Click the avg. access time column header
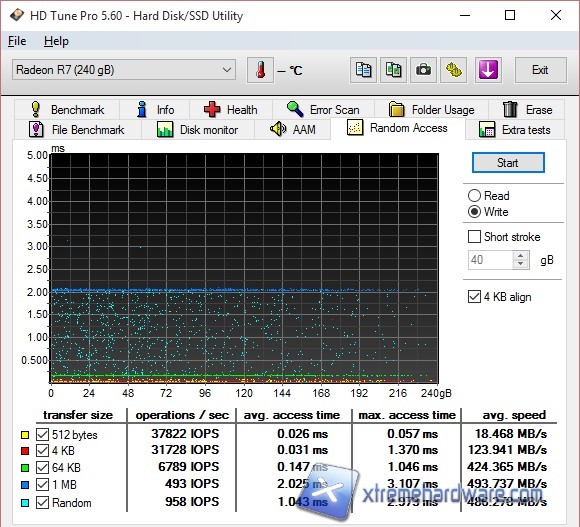This screenshot has height=527, width=580. 291,415
